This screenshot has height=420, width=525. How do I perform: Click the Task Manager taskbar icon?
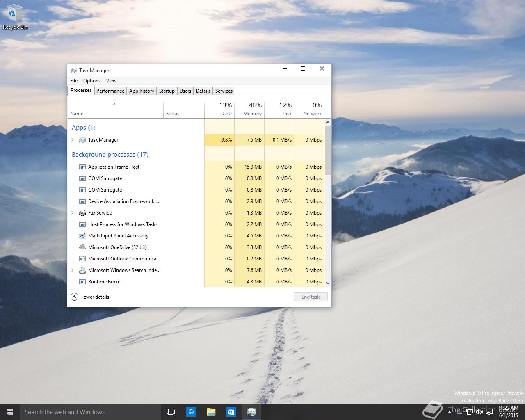pyautogui.click(x=251, y=412)
